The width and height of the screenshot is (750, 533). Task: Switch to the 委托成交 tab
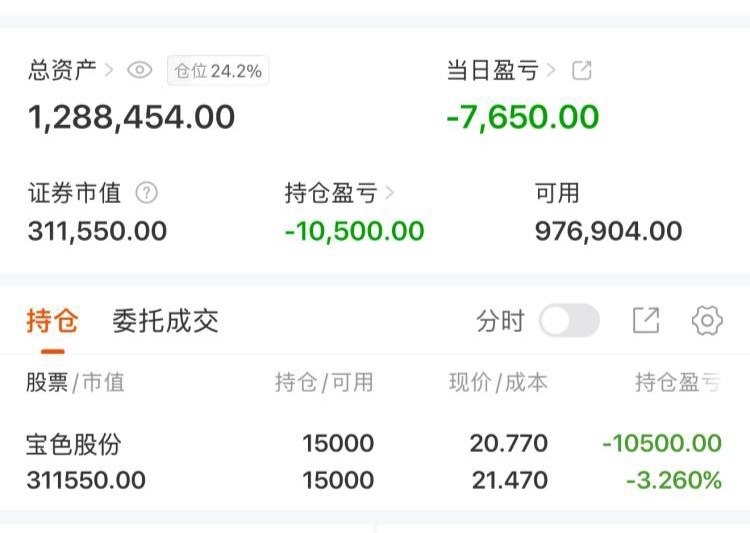[x=165, y=321]
